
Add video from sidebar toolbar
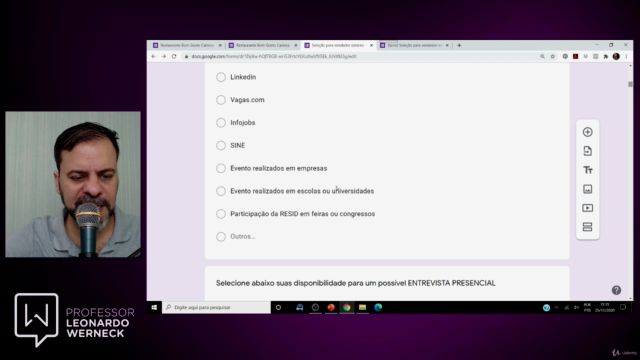point(587,208)
